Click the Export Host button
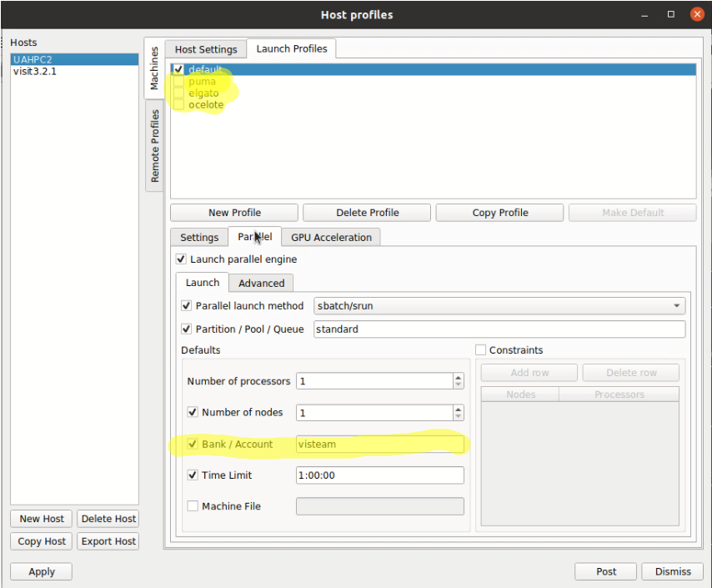712x588 pixels. click(x=108, y=541)
